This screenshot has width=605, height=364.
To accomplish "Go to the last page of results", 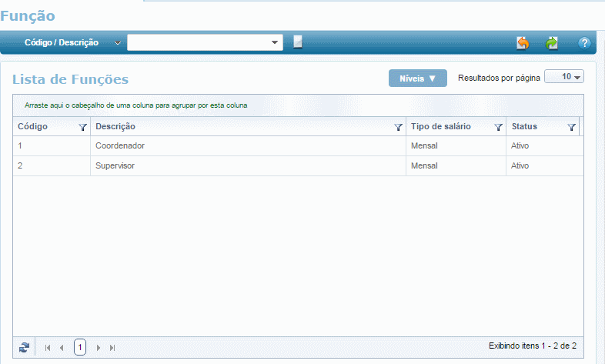I will click(x=112, y=348).
